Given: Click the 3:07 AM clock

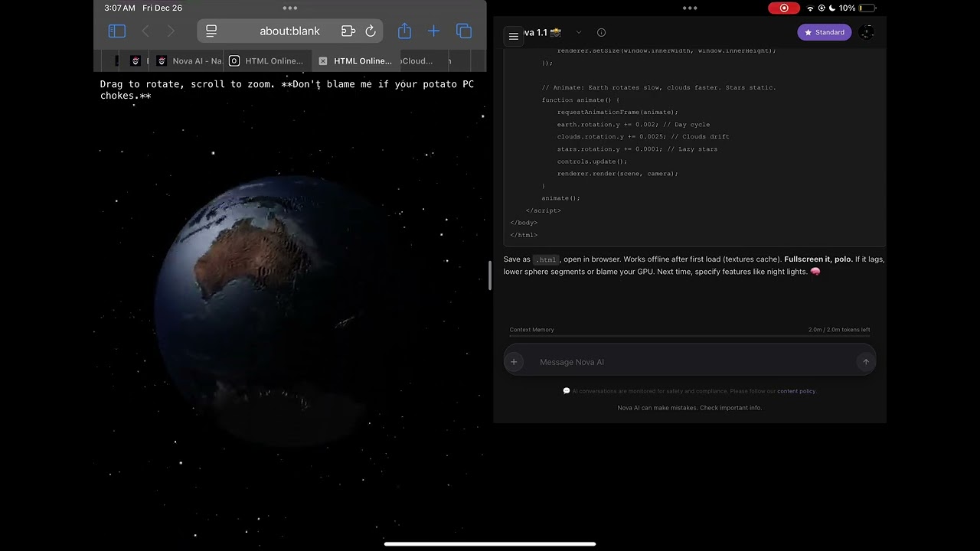Looking at the screenshot, I should pos(119,8).
